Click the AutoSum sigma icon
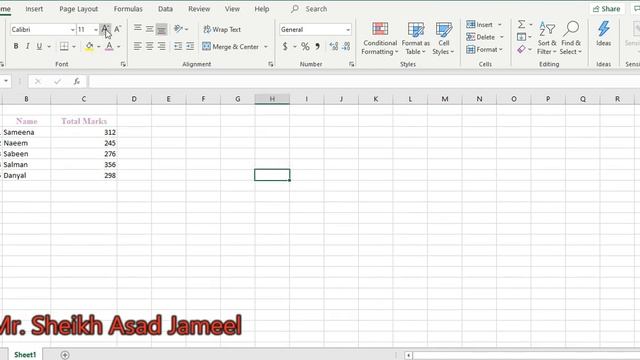This screenshot has width=640, height=360. click(522, 24)
